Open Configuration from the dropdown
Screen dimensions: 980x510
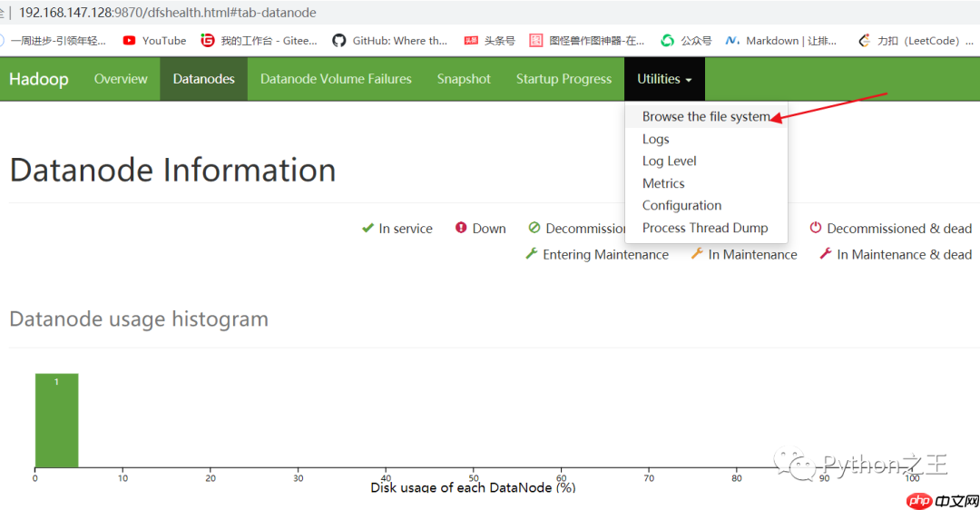point(681,206)
